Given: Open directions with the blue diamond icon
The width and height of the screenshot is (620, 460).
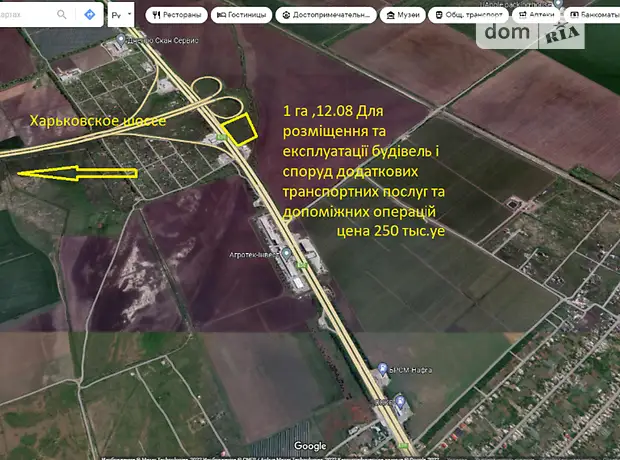Looking at the screenshot, I should [x=90, y=15].
